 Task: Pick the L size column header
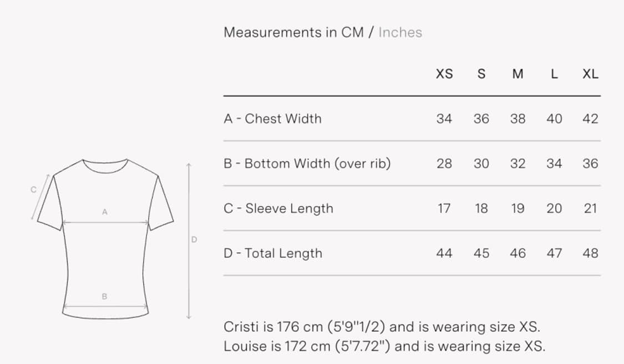[x=554, y=74]
